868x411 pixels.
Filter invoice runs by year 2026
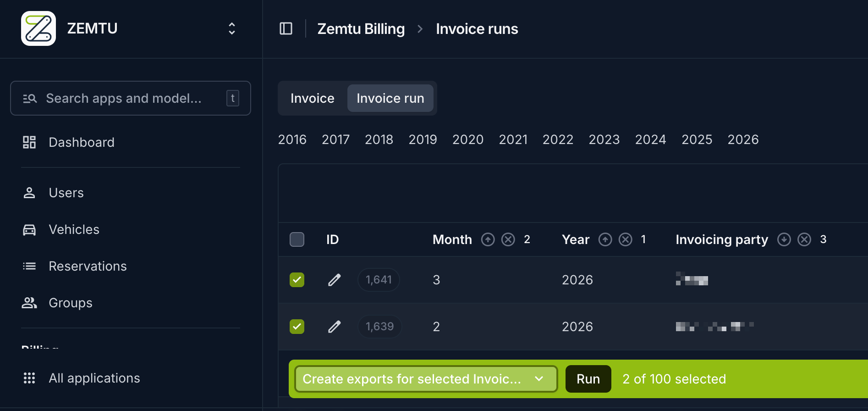pyautogui.click(x=743, y=139)
